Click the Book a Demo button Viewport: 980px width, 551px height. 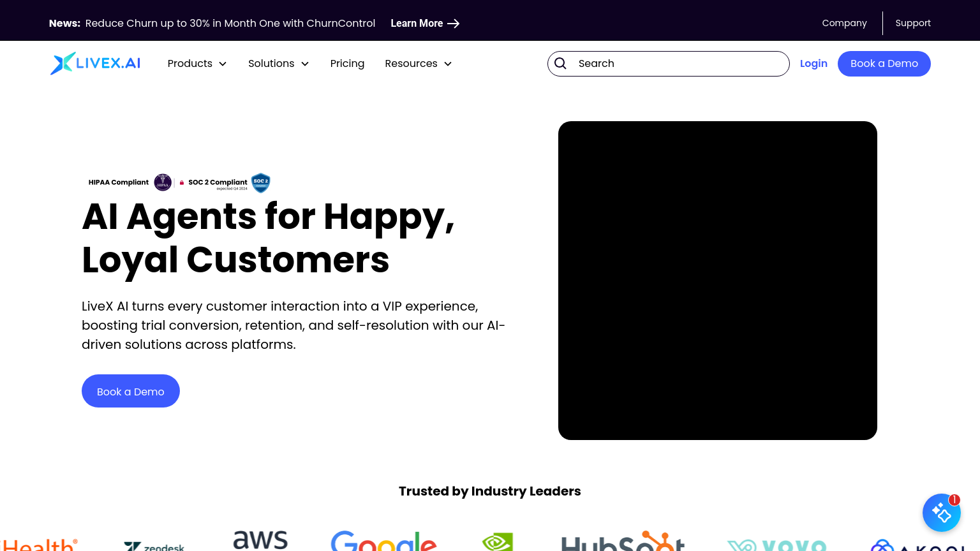884,64
